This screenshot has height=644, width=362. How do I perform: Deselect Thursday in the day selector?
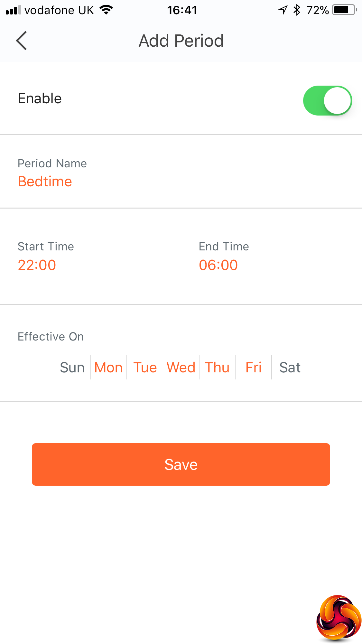click(x=217, y=368)
